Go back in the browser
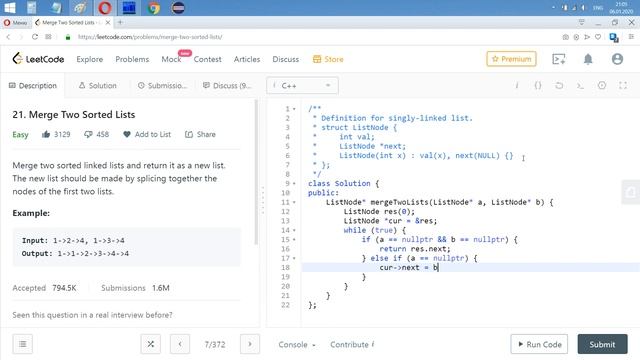Image resolution: width=640 pixels, height=360 pixels. 8,37
